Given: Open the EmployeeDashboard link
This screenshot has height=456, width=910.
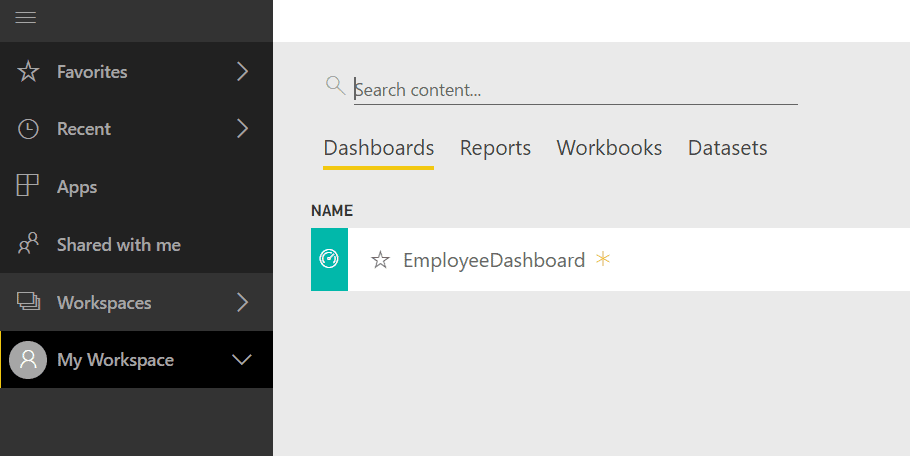Looking at the screenshot, I should (494, 261).
